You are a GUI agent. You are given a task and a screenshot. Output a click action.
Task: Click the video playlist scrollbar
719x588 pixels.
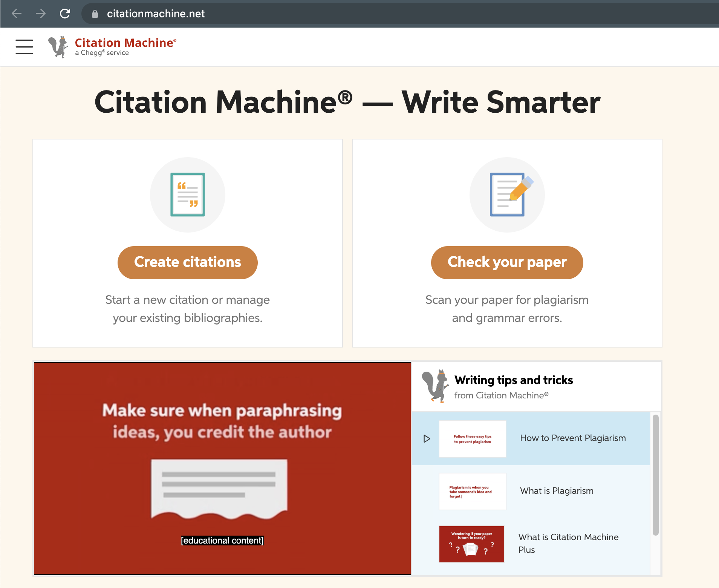(x=656, y=475)
